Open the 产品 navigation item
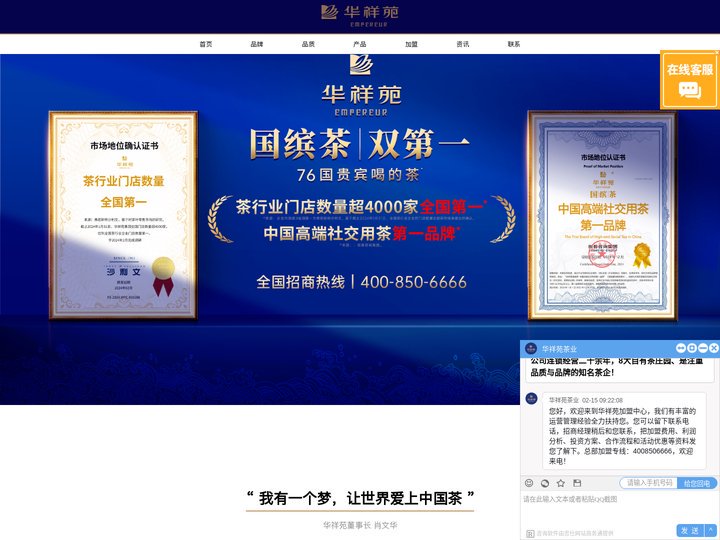 360,44
